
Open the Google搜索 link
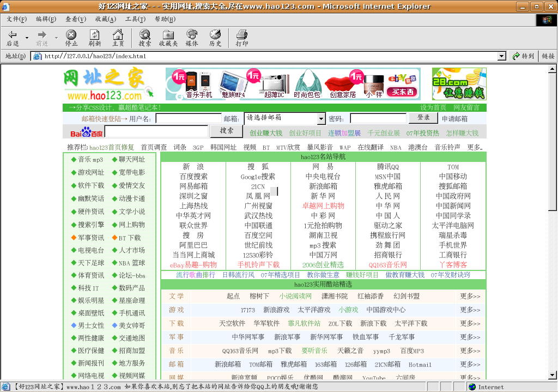coord(258,177)
